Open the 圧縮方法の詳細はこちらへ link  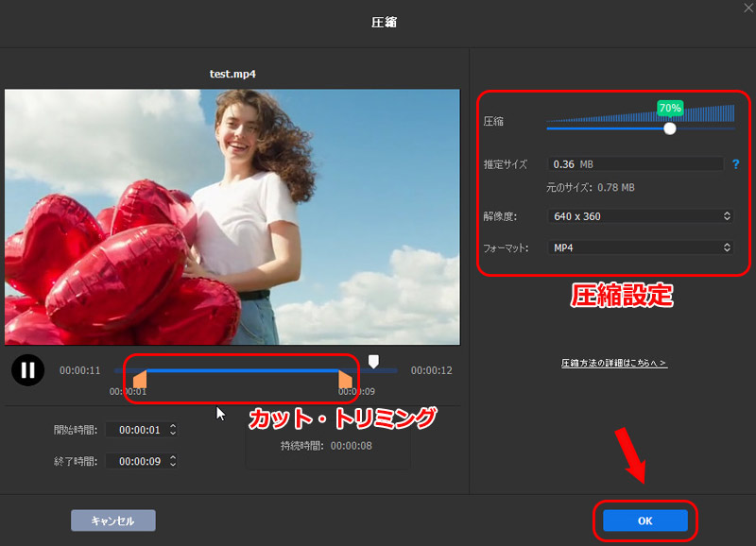[614, 363]
